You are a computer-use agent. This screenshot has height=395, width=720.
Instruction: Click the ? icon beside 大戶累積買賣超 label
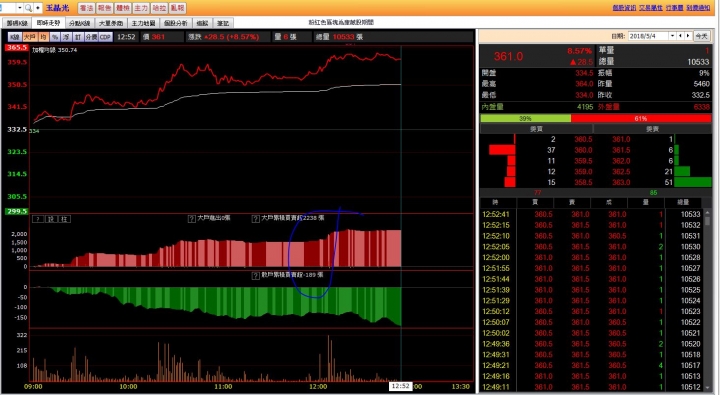click(256, 219)
